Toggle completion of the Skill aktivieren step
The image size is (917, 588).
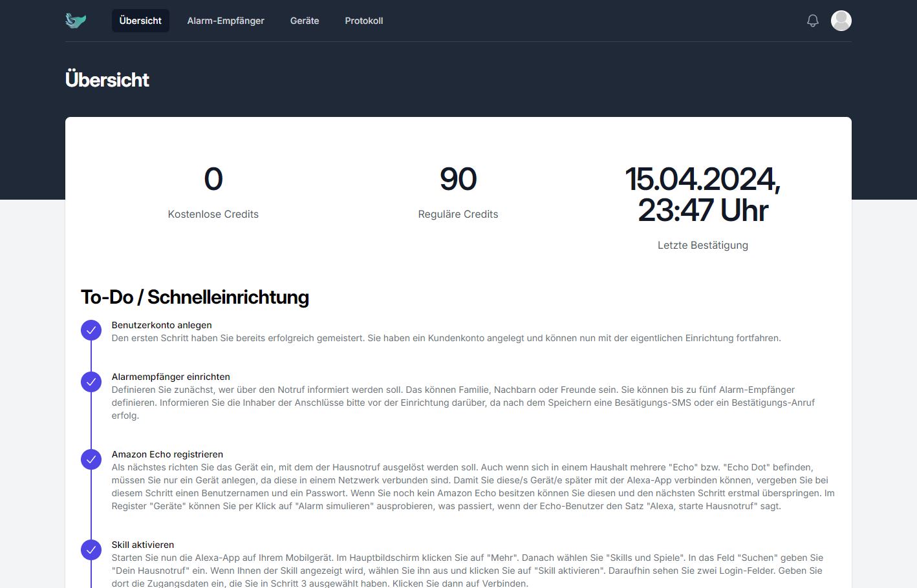tap(91, 550)
